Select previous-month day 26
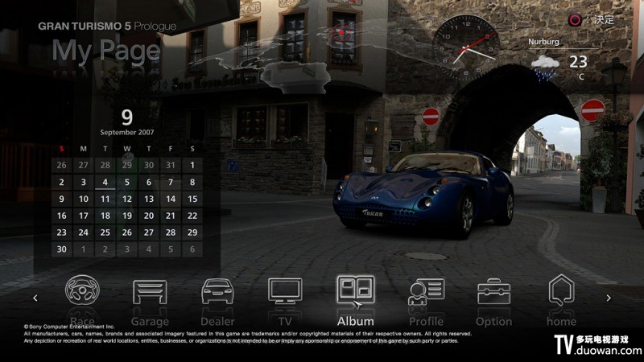644x362 pixels. 62,166
